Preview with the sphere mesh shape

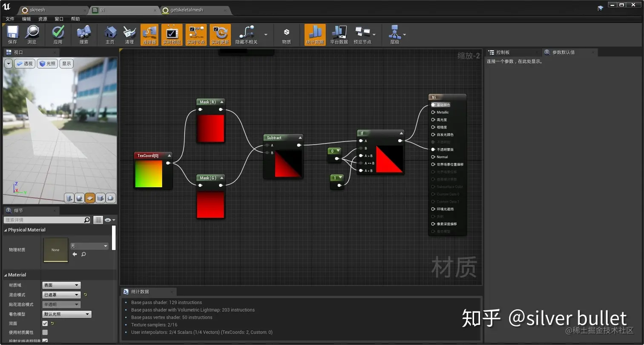pyautogui.click(x=80, y=198)
